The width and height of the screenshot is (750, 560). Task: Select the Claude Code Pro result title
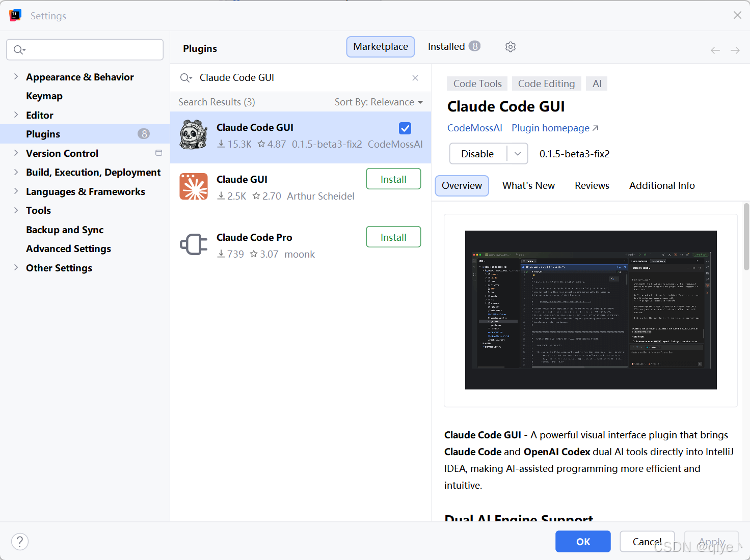pos(254,238)
